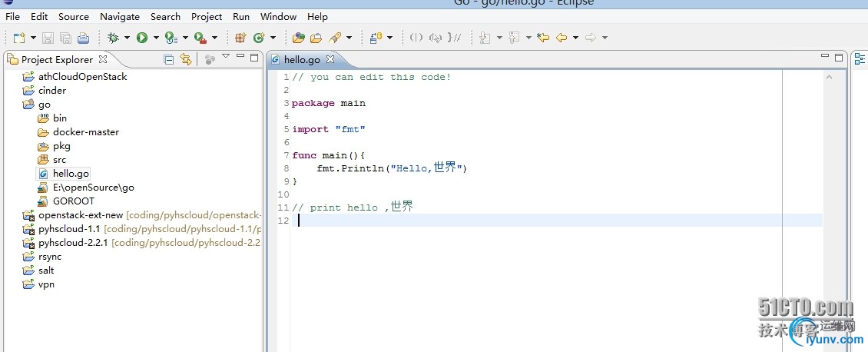Click the Open Type icon
Image resolution: width=868 pixels, height=352 pixels.
pyautogui.click(x=299, y=38)
